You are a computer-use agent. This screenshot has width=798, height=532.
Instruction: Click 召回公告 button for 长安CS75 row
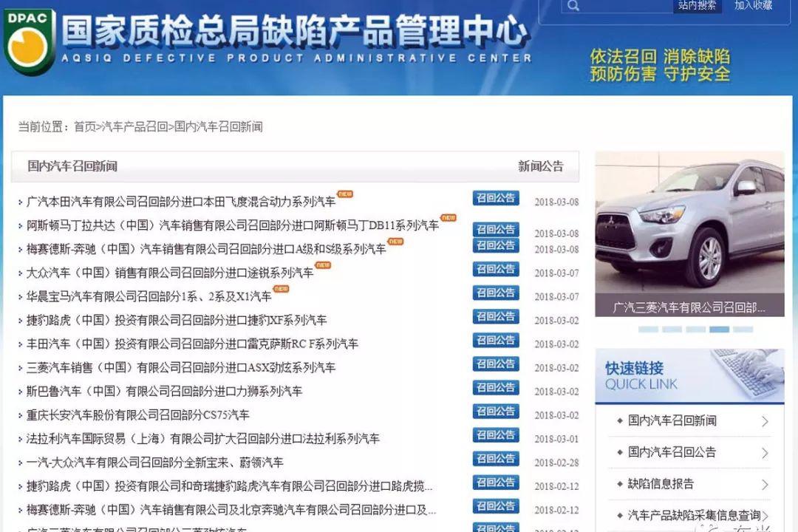pos(496,411)
